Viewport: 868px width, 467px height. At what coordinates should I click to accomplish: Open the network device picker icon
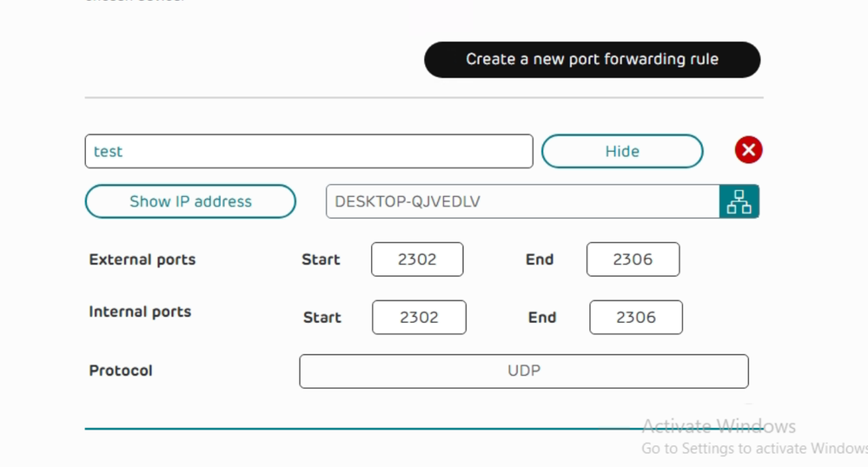pos(739,201)
